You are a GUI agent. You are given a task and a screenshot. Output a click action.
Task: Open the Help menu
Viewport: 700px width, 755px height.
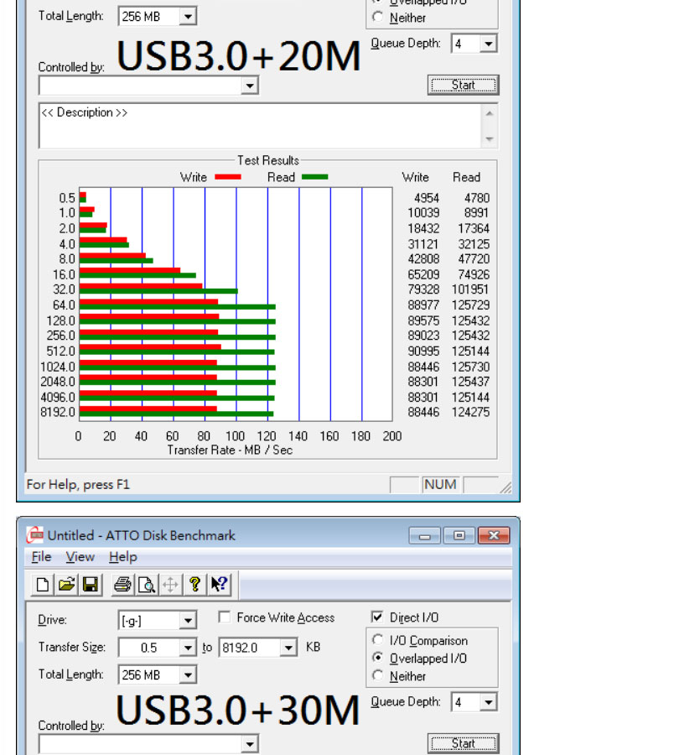coord(122,557)
